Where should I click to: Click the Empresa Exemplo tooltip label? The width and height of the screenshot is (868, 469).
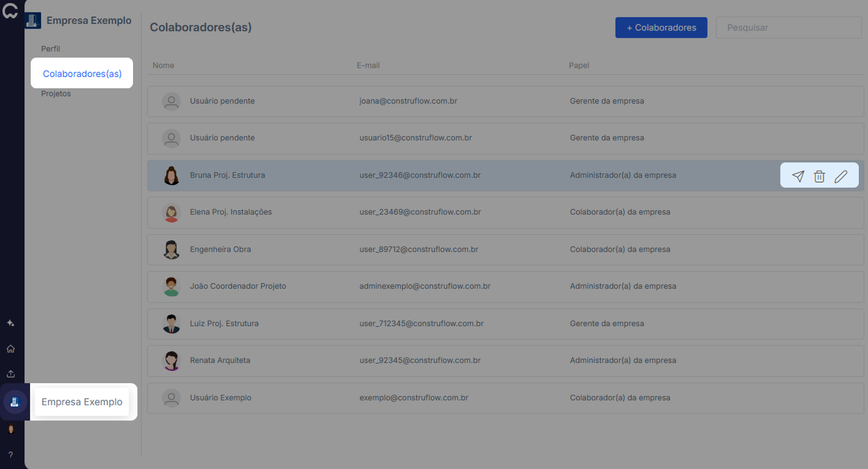(x=82, y=402)
